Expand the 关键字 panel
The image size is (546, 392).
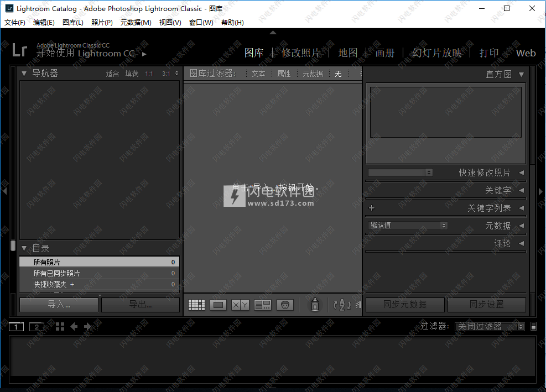tap(521, 190)
